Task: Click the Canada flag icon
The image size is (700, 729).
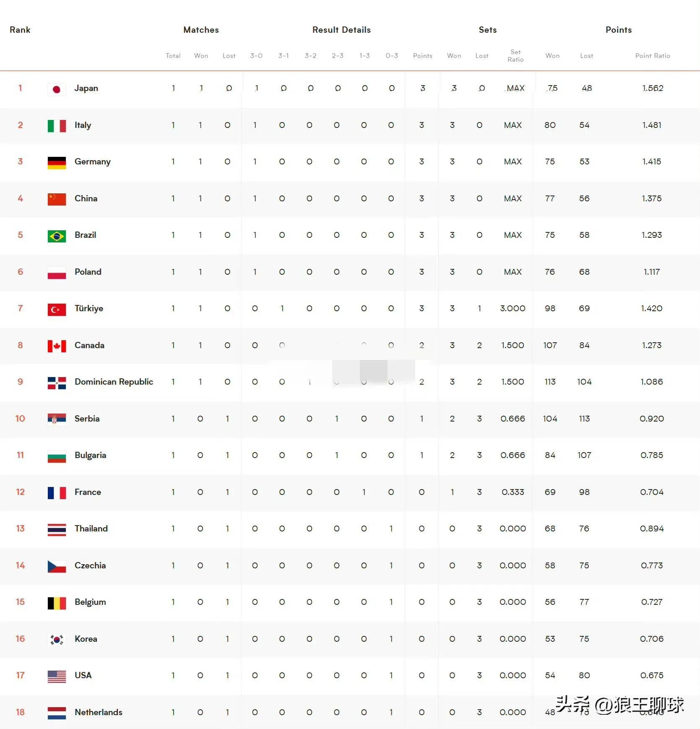Action: pos(57,346)
